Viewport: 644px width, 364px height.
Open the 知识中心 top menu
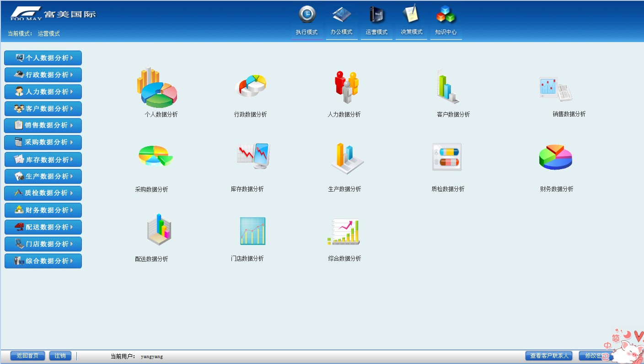pos(446,32)
